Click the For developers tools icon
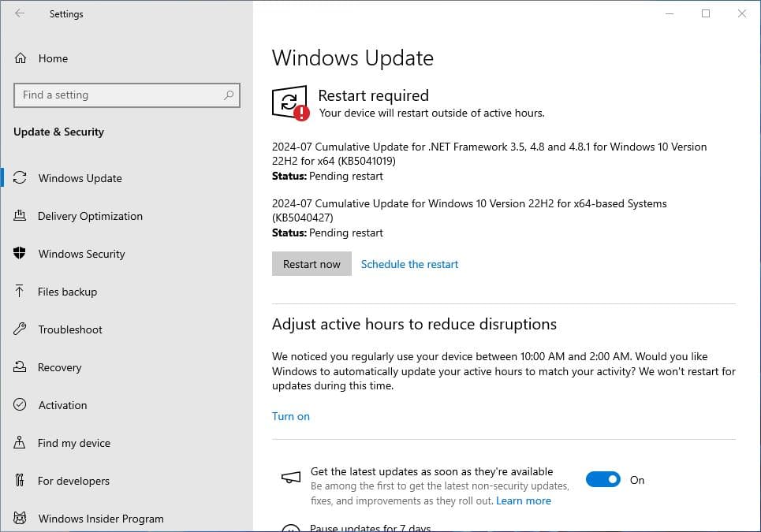Viewport: 761px width, 532px height. click(20, 480)
